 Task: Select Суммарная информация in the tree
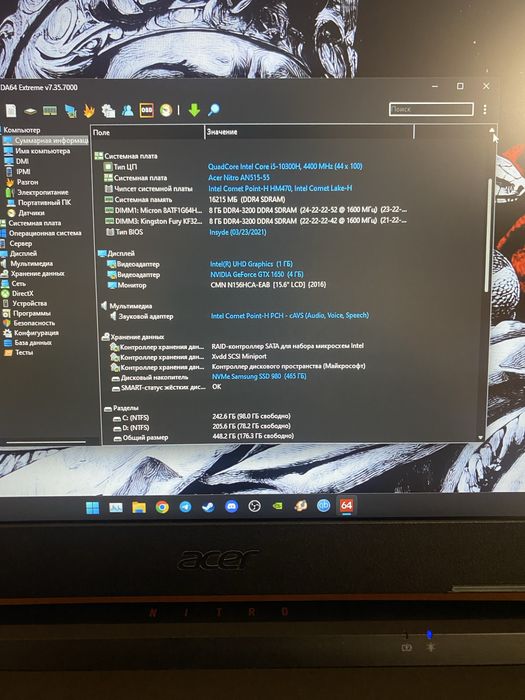(x=46, y=141)
